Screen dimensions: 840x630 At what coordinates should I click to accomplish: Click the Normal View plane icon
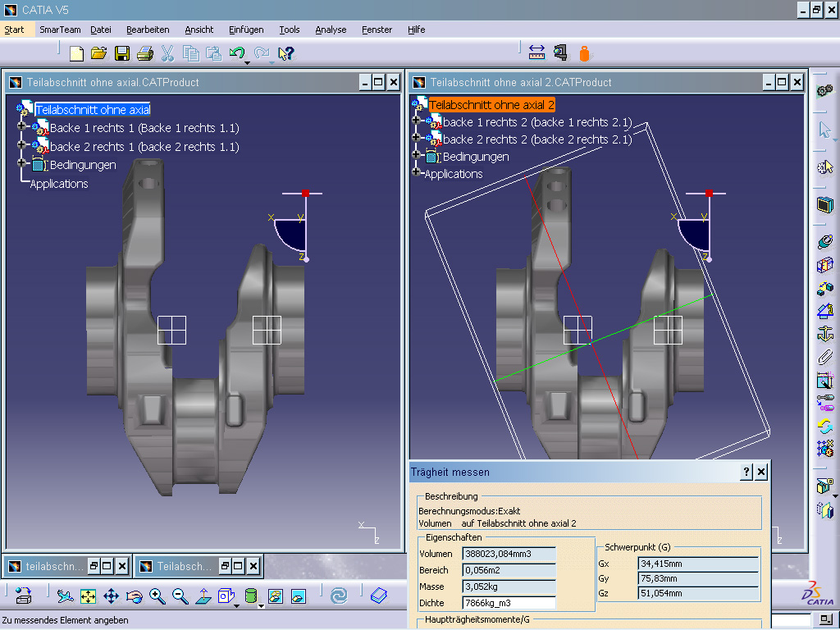coord(203,596)
